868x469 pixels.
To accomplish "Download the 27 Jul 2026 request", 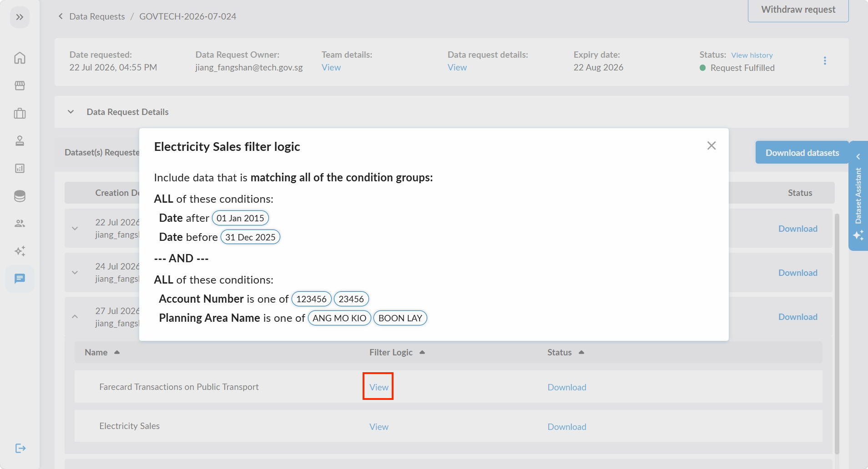I will point(798,317).
